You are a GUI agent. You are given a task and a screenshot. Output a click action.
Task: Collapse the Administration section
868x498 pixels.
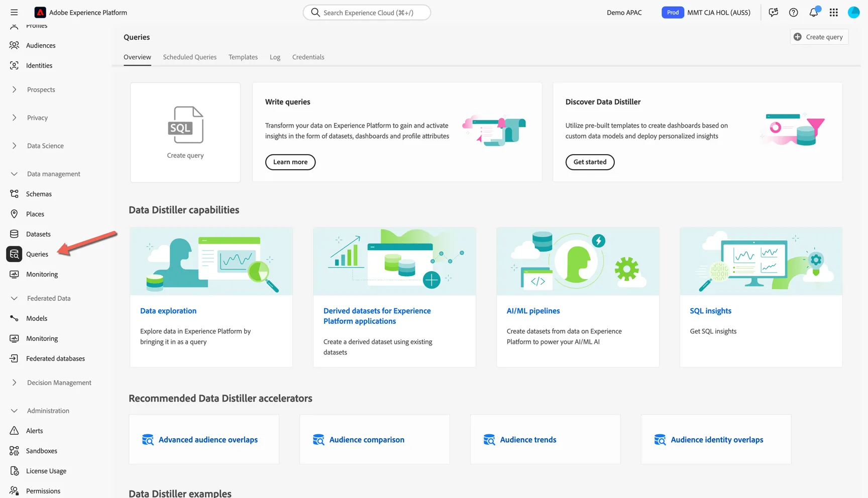click(14, 411)
